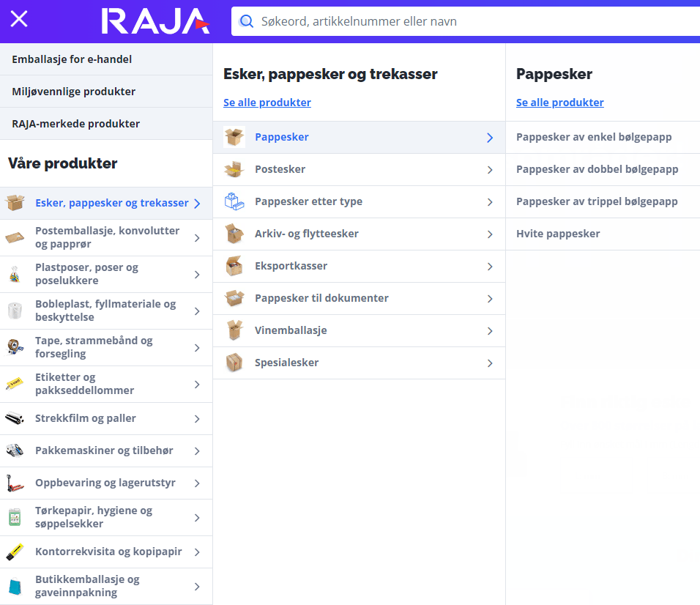Viewport: 700px width, 605px height.
Task: Open Se alle produkter under Esker heading
Action: click(x=267, y=103)
